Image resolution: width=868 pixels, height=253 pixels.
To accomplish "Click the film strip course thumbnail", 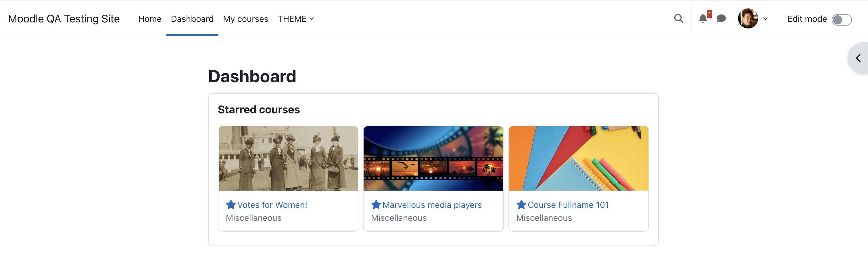I will (x=433, y=158).
